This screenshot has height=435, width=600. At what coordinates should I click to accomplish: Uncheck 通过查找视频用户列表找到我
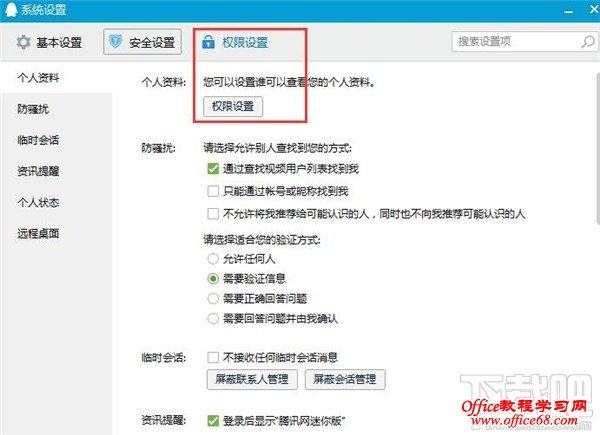(x=213, y=169)
